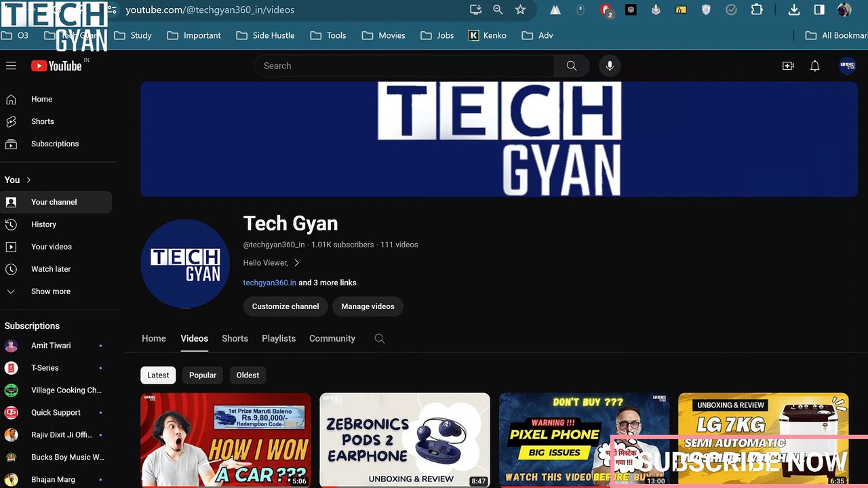This screenshot has width=868, height=488.
Task: Select the channel Videos tab
Action: 195,338
